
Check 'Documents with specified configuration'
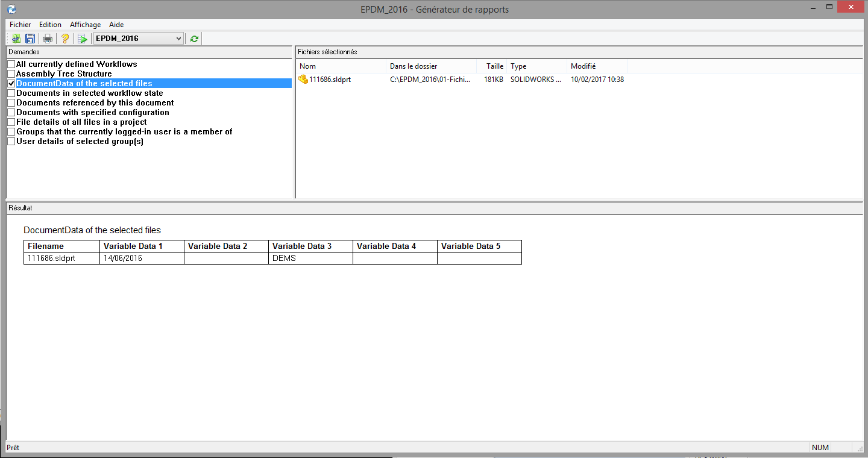(x=11, y=113)
